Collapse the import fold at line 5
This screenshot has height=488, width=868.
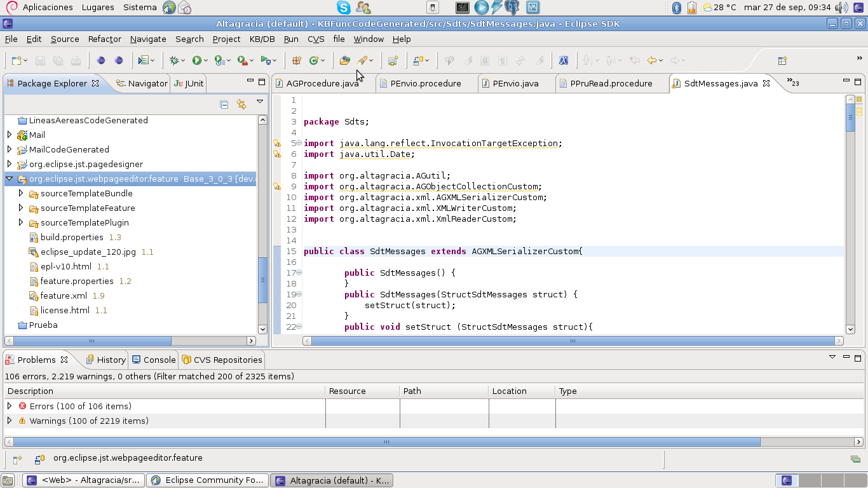(299, 143)
